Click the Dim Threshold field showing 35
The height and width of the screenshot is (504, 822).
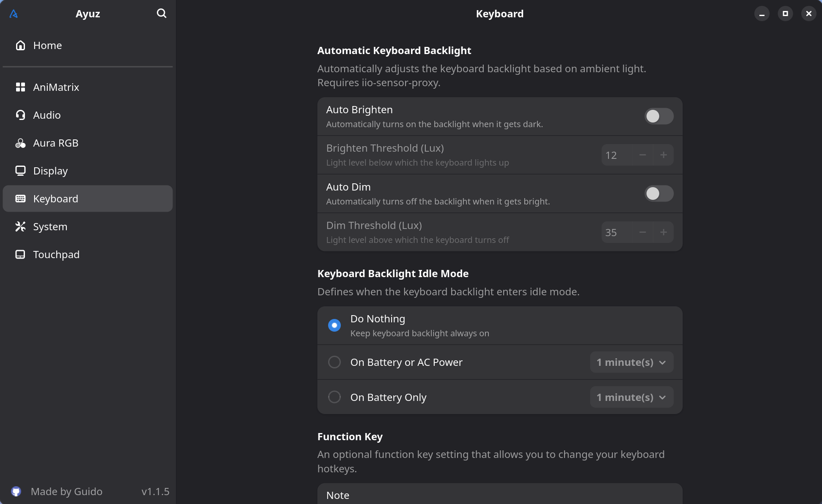(x=616, y=232)
